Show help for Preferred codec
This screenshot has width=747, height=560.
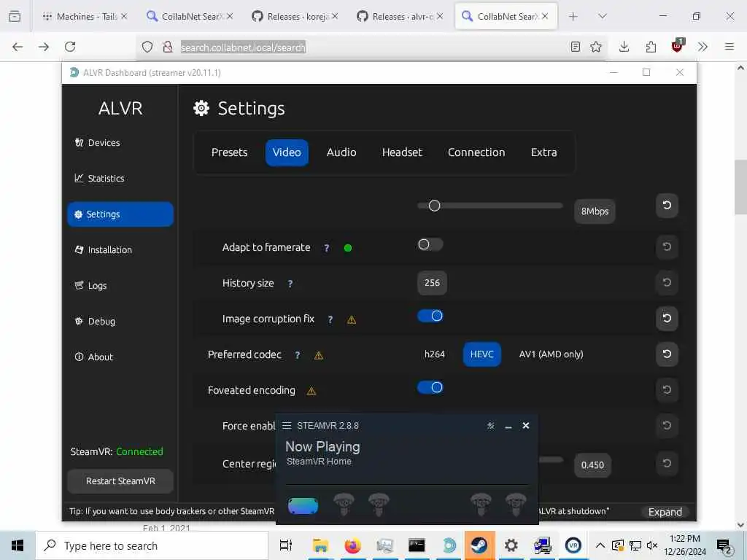(298, 355)
